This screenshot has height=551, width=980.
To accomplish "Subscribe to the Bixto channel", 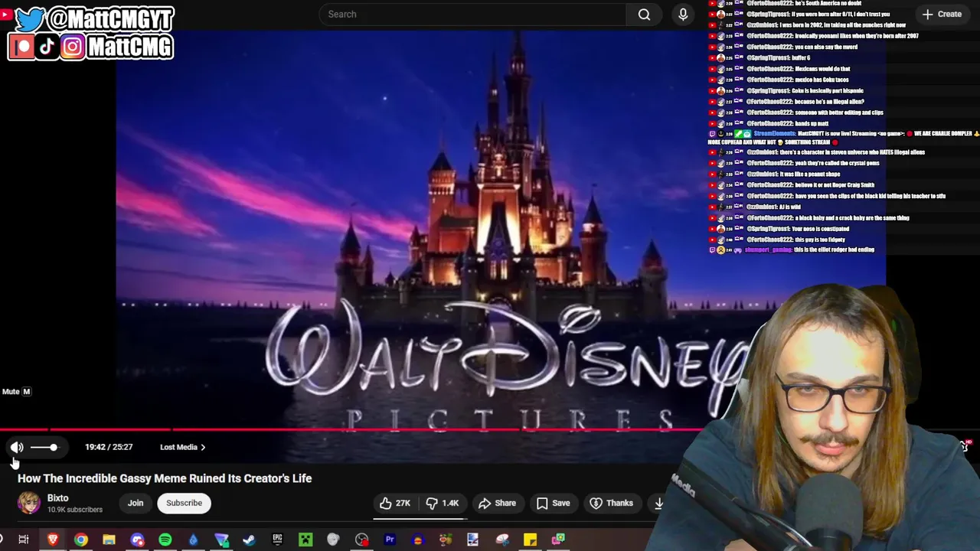I will (x=184, y=503).
